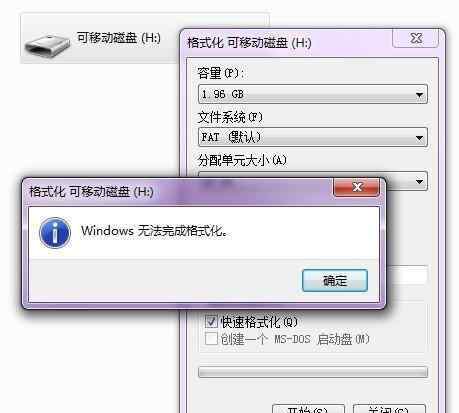Click the 确定 button

335,280
